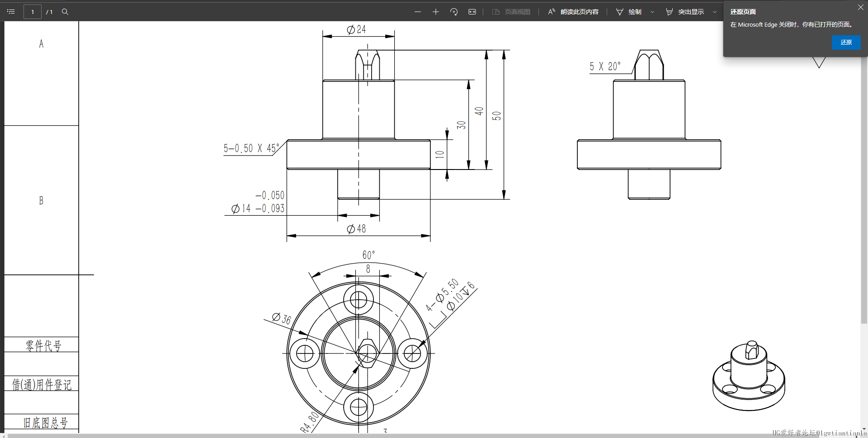The image size is (868, 438).
Task: Click the Ø48 dimension text
Action: click(356, 229)
